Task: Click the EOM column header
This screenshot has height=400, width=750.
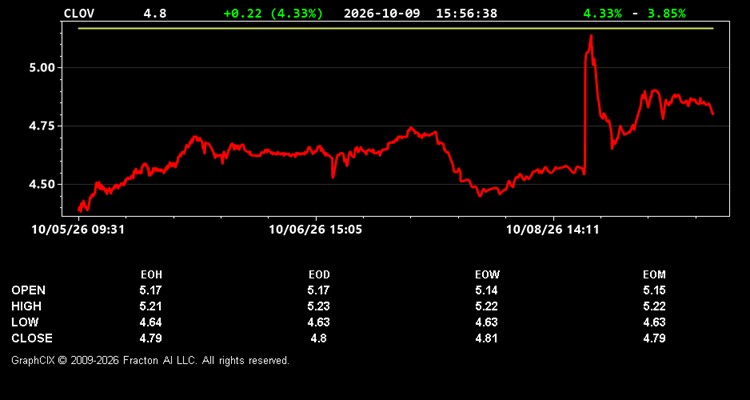Action: (654, 275)
